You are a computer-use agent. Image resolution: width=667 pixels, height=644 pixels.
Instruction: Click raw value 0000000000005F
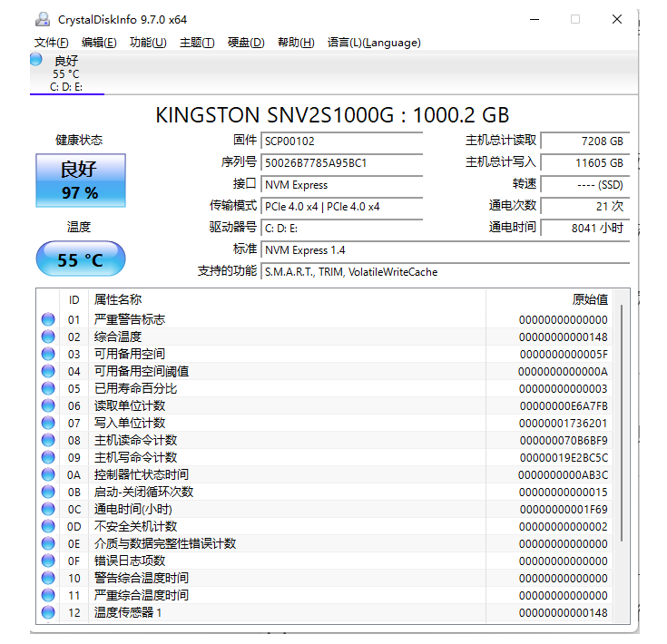(564, 355)
